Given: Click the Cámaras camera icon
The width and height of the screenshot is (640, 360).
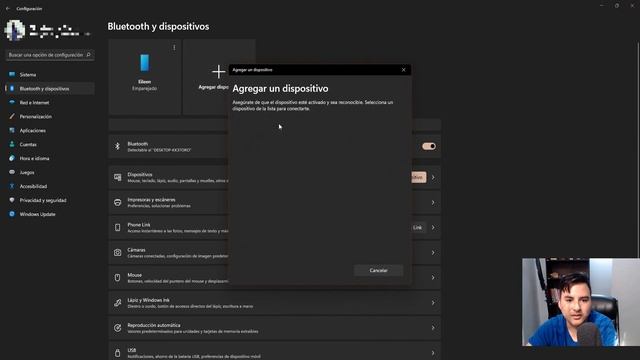Looking at the screenshot, I should (x=118, y=253).
